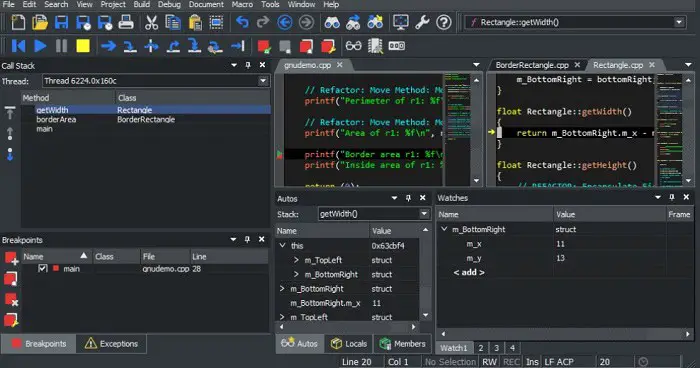Switch to the BorderRectangle.cpp tab
700x368 pixels.
point(532,65)
